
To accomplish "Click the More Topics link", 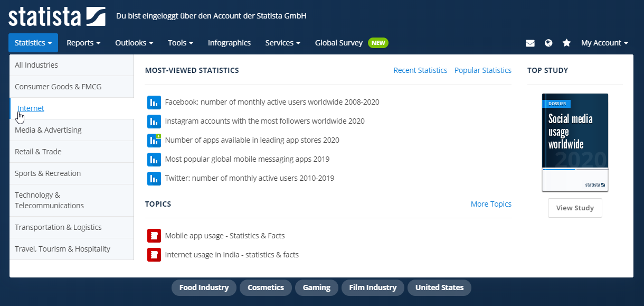I will click(x=491, y=204).
